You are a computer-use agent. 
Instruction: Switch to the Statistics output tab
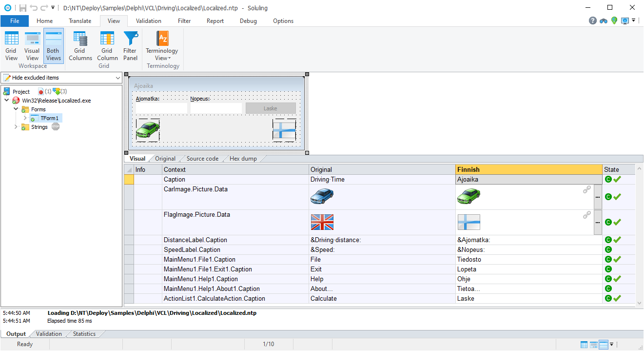[84, 334]
